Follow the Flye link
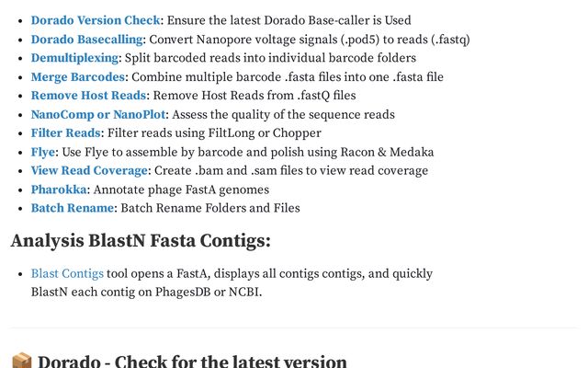This screenshot has width=588, height=368. (x=43, y=152)
